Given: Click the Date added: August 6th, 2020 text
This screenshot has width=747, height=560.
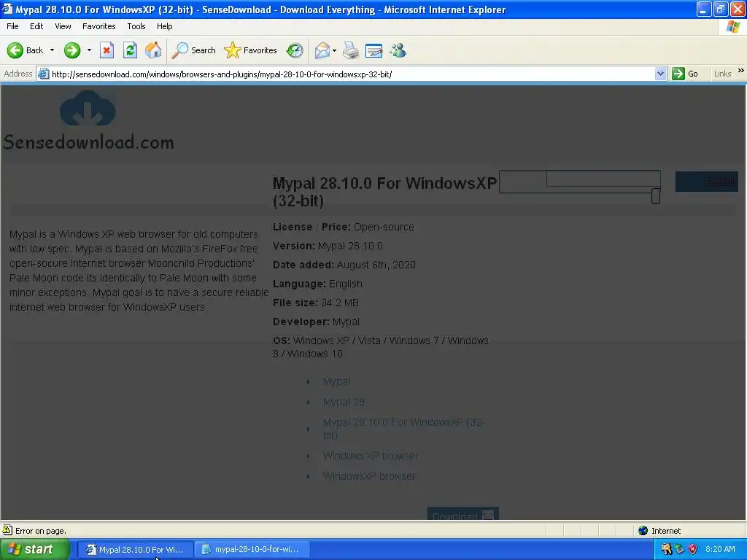Looking at the screenshot, I should click(x=344, y=265).
